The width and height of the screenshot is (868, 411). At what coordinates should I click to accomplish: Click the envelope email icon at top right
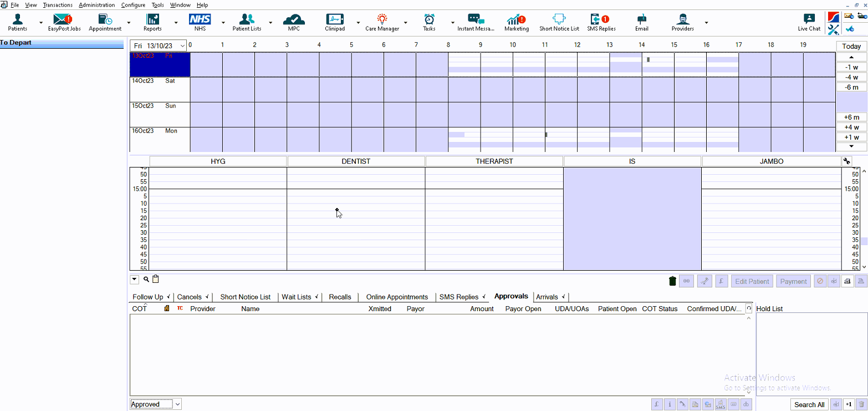point(849,17)
